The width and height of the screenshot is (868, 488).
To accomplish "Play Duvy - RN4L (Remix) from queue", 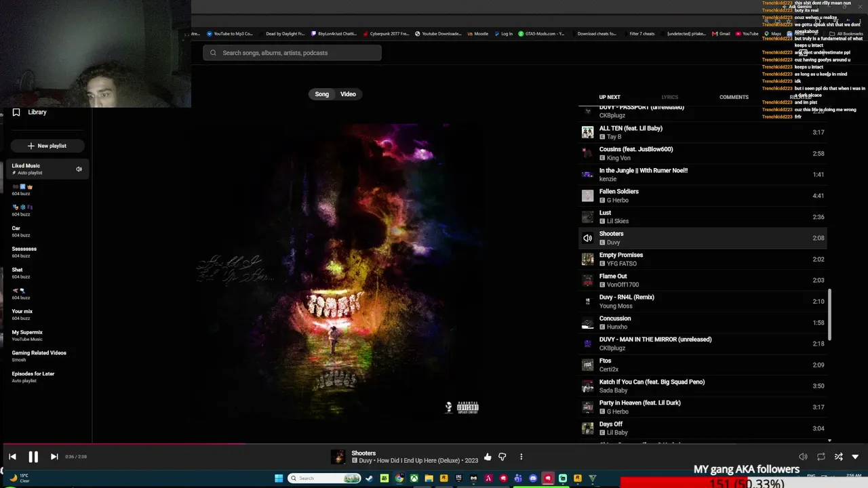I will click(x=703, y=301).
